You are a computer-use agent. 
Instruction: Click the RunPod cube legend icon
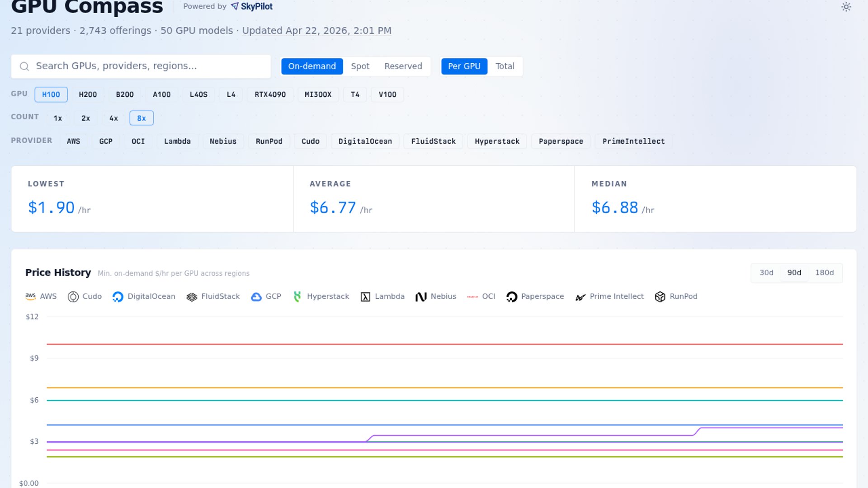click(x=660, y=297)
